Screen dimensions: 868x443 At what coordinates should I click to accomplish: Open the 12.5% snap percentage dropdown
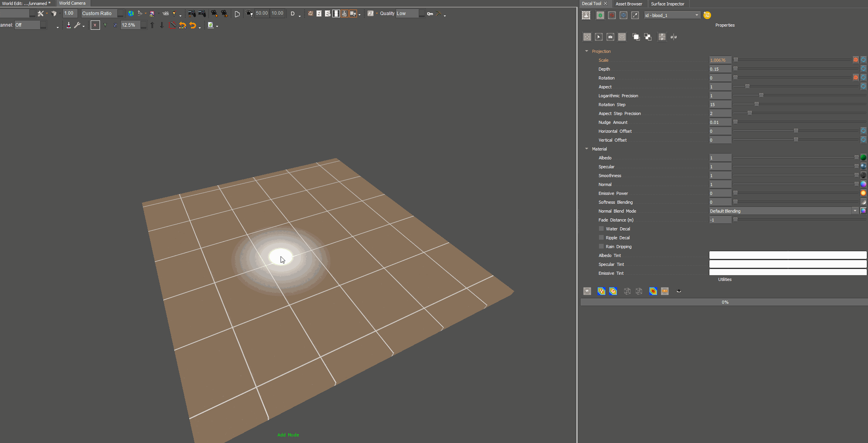click(x=134, y=25)
